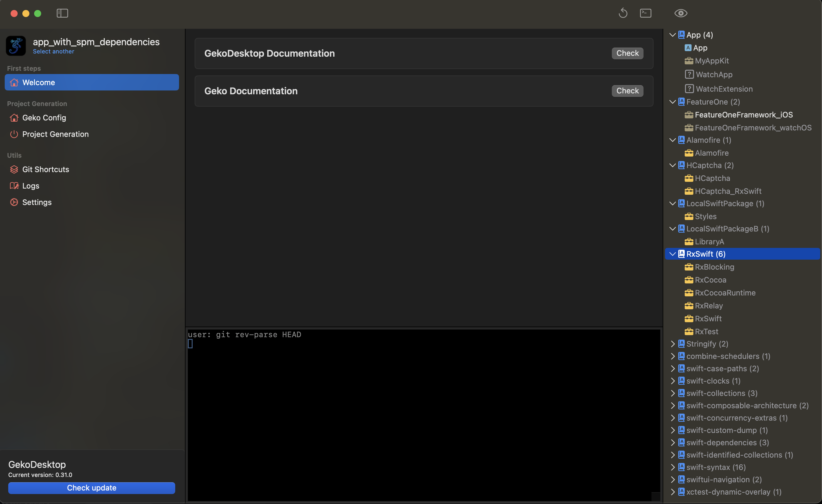
Task: Click the Check update button
Action: click(x=92, y=488)
